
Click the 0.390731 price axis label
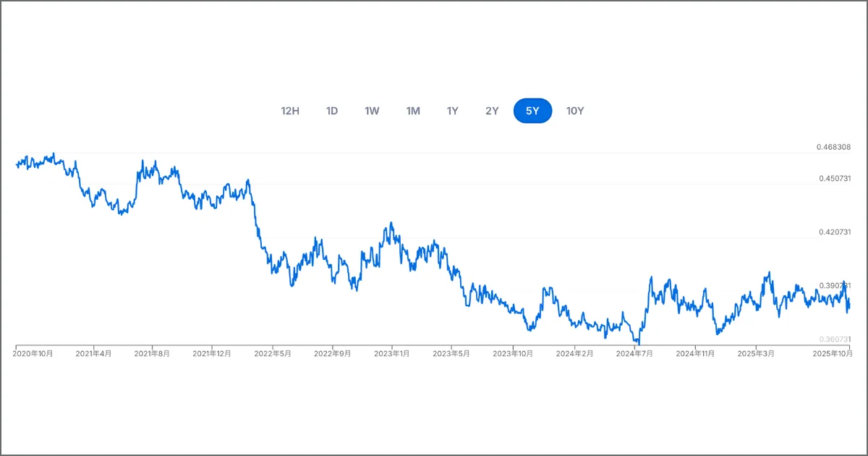pos(835,286)
